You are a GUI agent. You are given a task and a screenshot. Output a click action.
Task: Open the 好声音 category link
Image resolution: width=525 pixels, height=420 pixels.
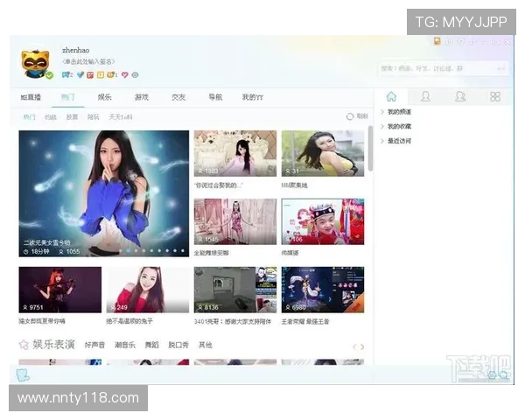(94, 345)
